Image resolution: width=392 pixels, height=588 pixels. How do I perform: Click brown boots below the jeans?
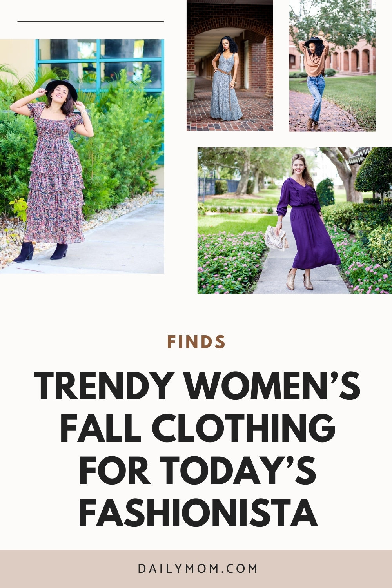313,124
